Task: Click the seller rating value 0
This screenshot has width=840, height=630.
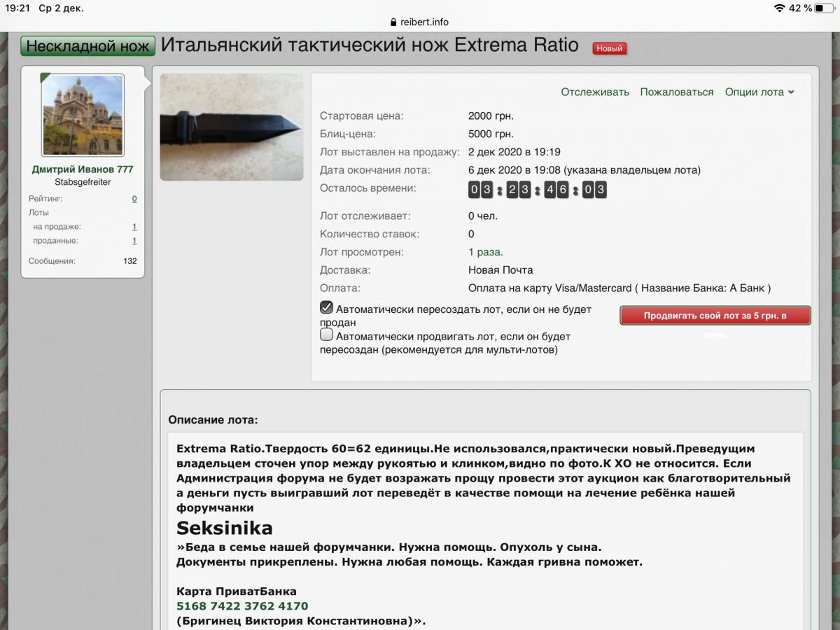Action: pyautogui.click(x=134, y=199)
